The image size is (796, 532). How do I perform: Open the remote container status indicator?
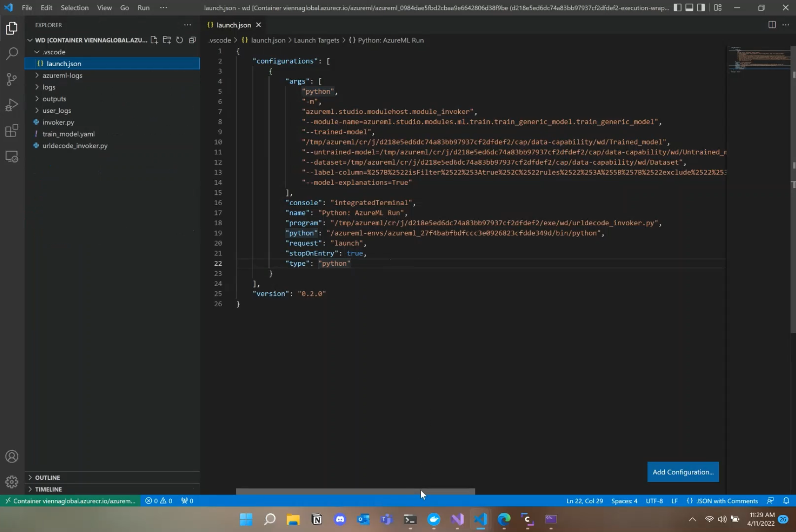coord(70,501)
